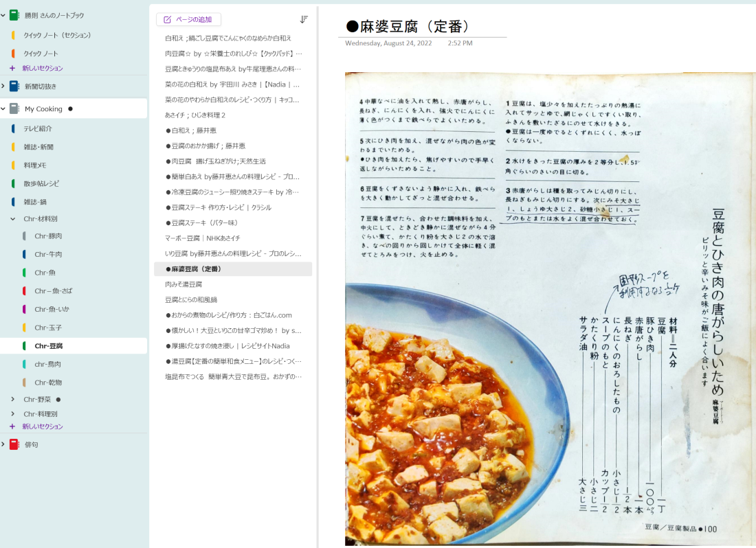Collapse the My Cooking notebook

[x=3, y=109]
